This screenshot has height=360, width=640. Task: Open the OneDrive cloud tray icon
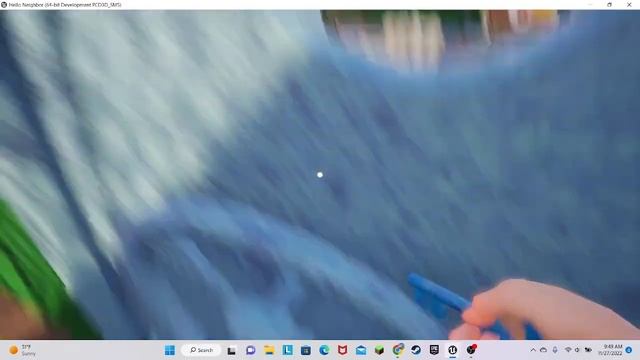[543, 350]
